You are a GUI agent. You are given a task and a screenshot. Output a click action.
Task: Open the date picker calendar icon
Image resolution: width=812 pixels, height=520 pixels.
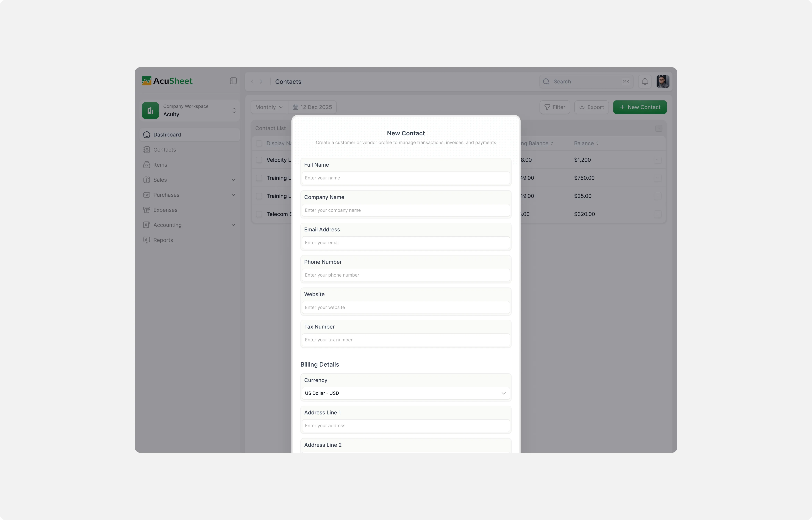pos(295,107)
